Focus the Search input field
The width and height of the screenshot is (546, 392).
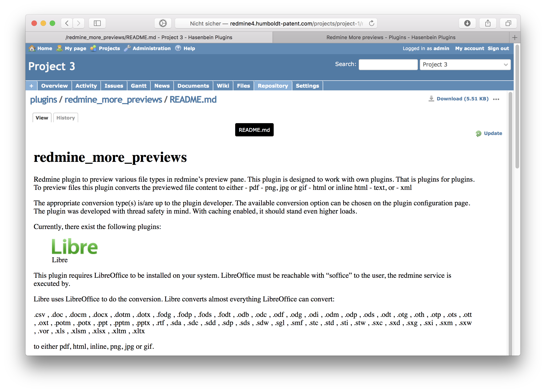(x=388, y=64)
